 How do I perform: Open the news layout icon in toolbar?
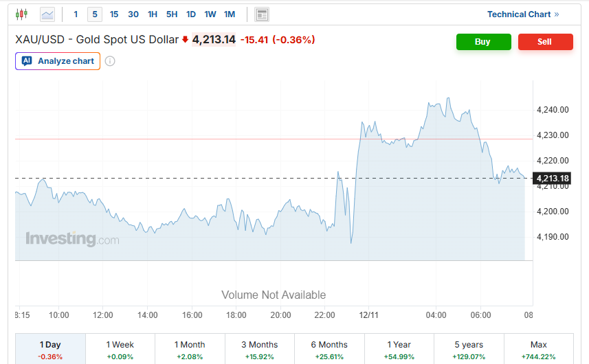coord(261,14)
